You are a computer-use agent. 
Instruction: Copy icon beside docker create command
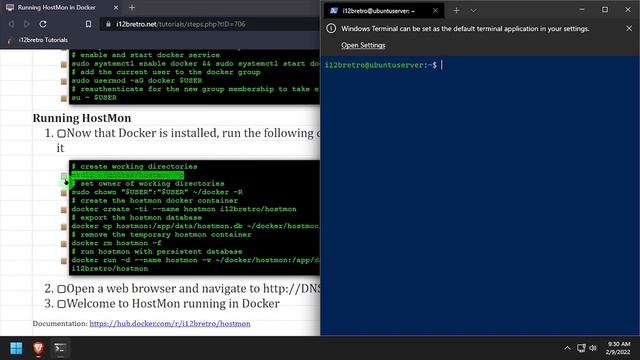64,210
